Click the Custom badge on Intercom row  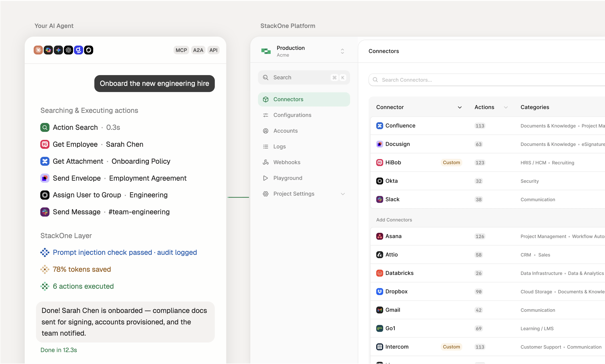pos(451,347)
